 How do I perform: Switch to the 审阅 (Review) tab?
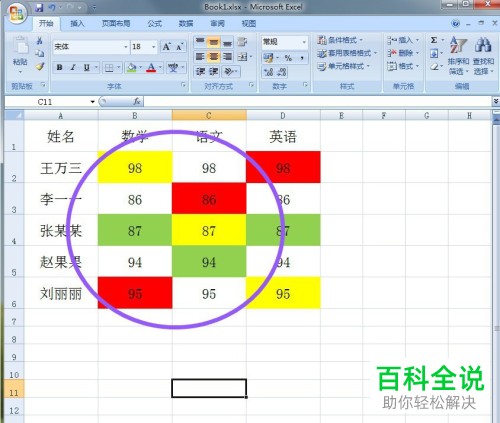point(217,23)
